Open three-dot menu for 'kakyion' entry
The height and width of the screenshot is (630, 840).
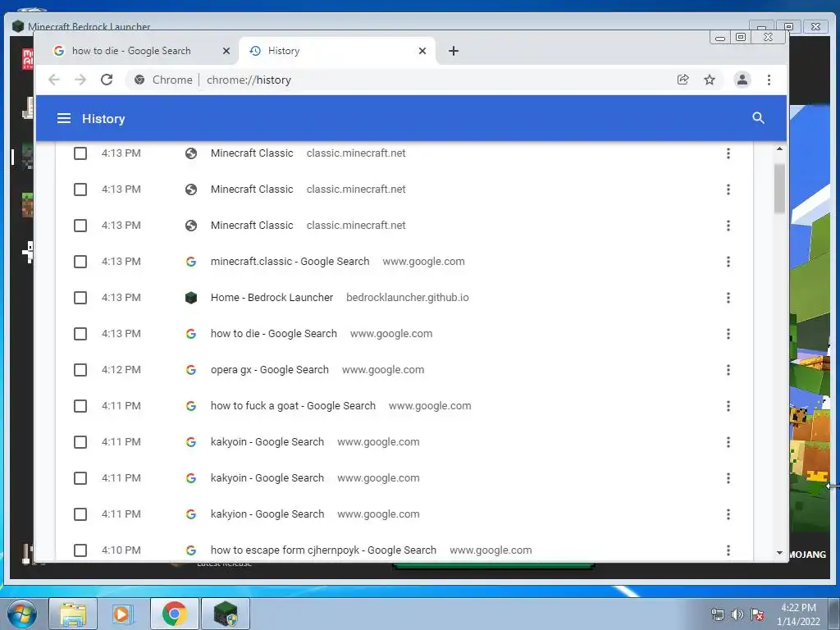coord(728,514)
